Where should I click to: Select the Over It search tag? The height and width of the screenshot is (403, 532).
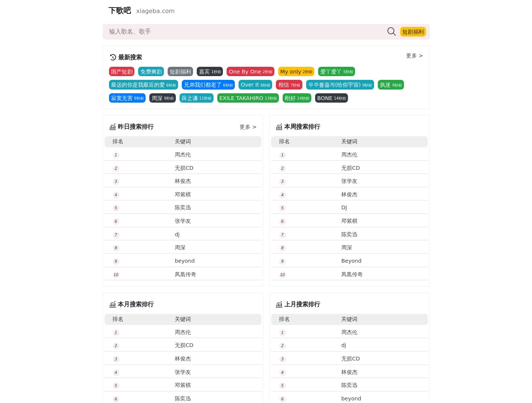tap(255, 85)
